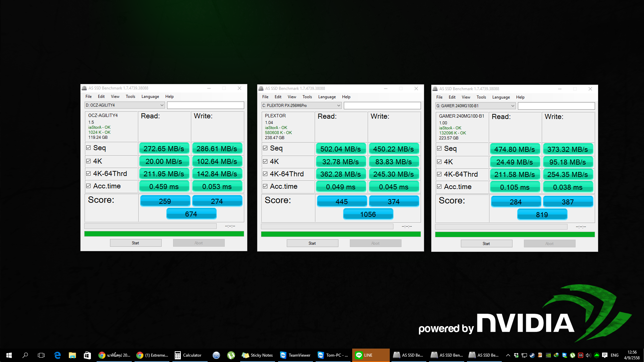Viewport: 644px width, 362px height.
Task: Click the green progress bar in OCZ-AGILITY4 window
Action: click(164, 234)
